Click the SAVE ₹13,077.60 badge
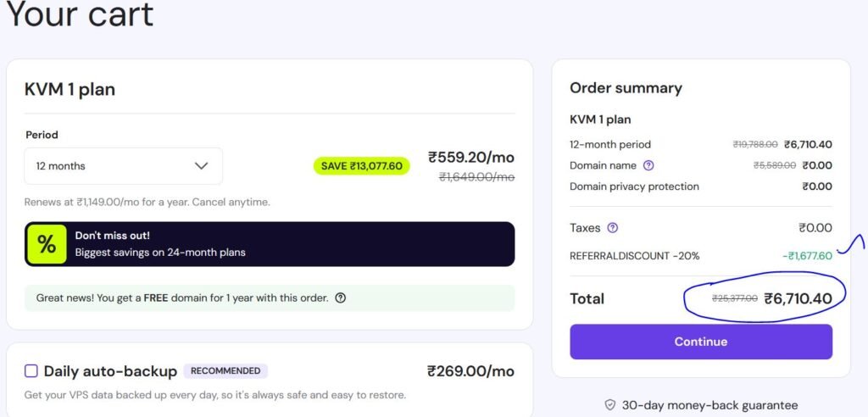This screenshot has height=417, width=868. [362, 166]
